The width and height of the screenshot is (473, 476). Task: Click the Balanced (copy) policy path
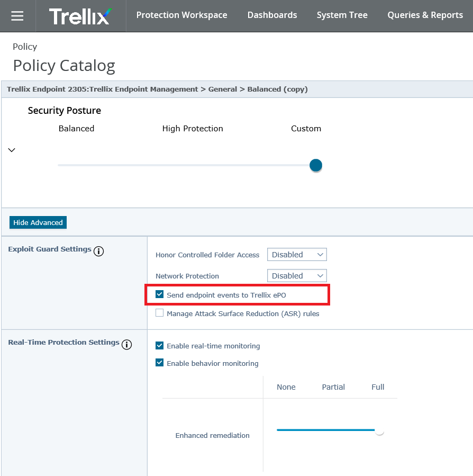(x=277, y=89)
